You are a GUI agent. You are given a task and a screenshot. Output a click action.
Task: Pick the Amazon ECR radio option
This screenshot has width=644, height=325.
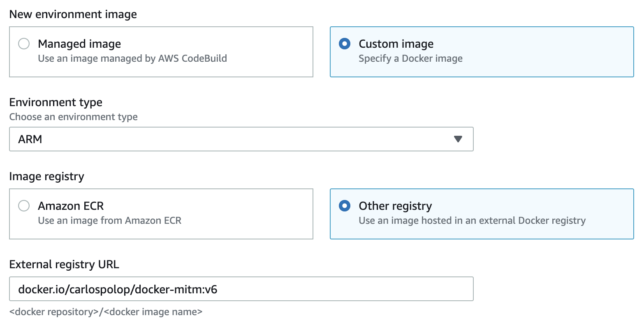tap(24, 206)
